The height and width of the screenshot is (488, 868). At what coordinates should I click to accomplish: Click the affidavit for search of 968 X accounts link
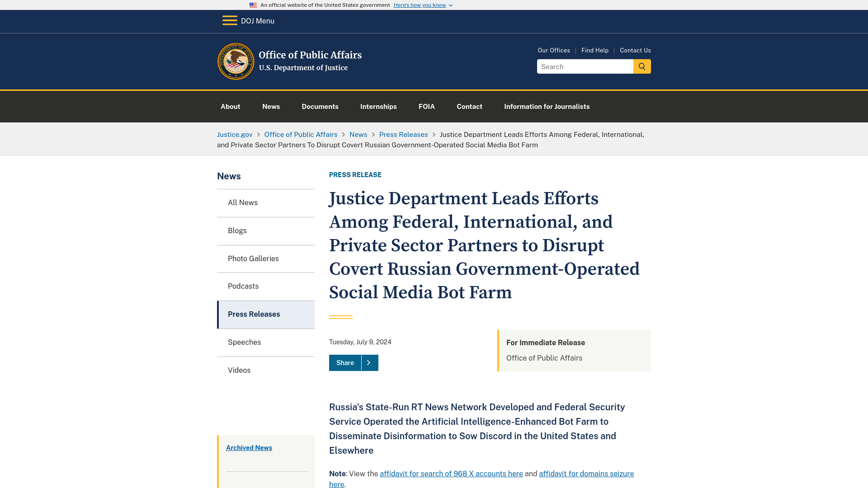pos(451,474)
